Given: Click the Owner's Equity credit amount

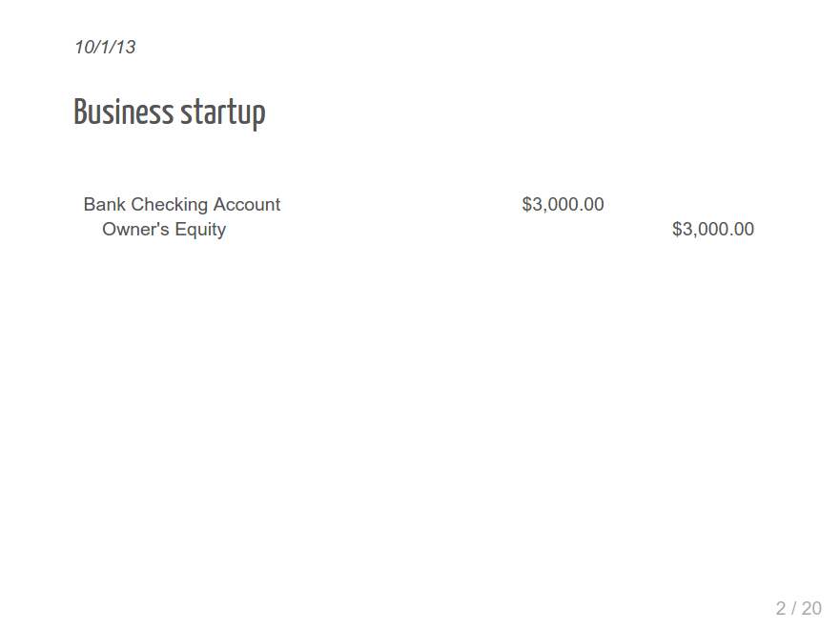Looking at the screenshot, I should [712, 229].
